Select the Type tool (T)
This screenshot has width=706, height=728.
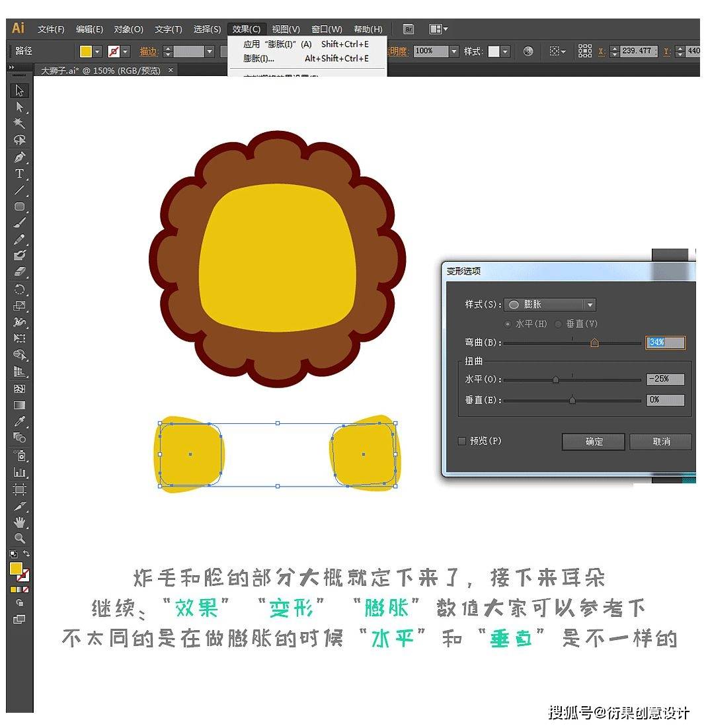pos(20,174)
